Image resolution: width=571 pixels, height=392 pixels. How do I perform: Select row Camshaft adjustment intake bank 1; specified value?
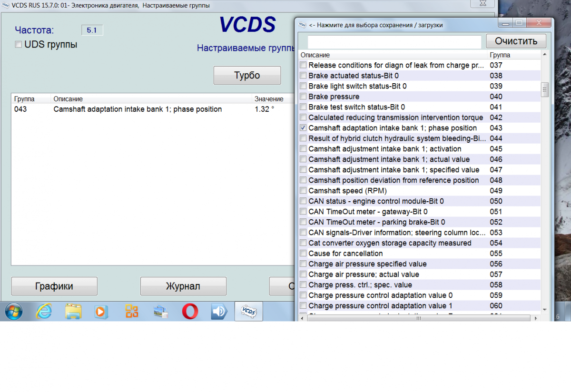(x=420, y=170)
